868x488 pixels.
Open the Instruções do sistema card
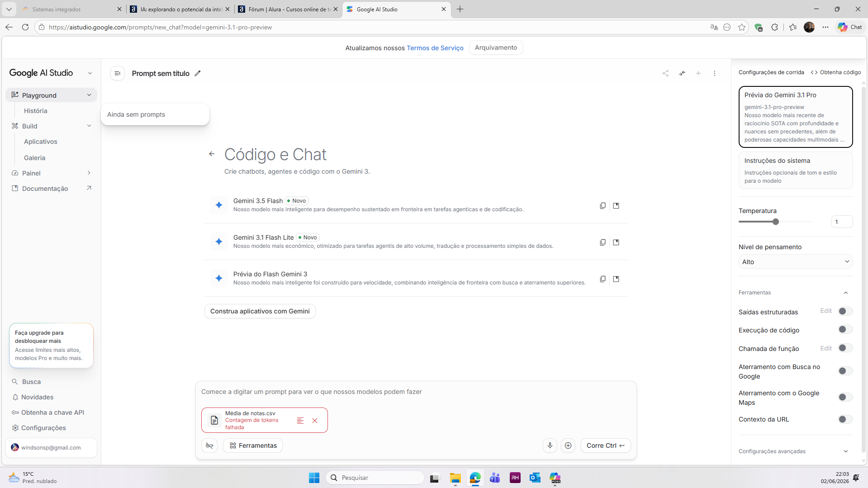click(x=796, y=170)
